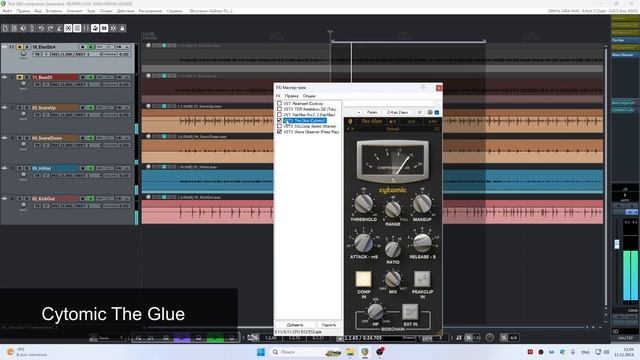The width and height of the screenshot is (640, 360).
Task: Click the Metronome toolbar icon
Action: [x=59, y=28]
